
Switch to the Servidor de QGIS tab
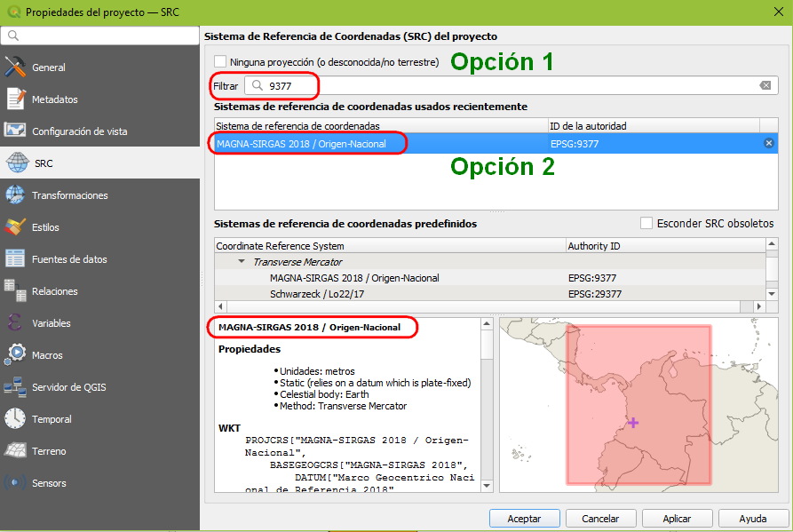68,387
